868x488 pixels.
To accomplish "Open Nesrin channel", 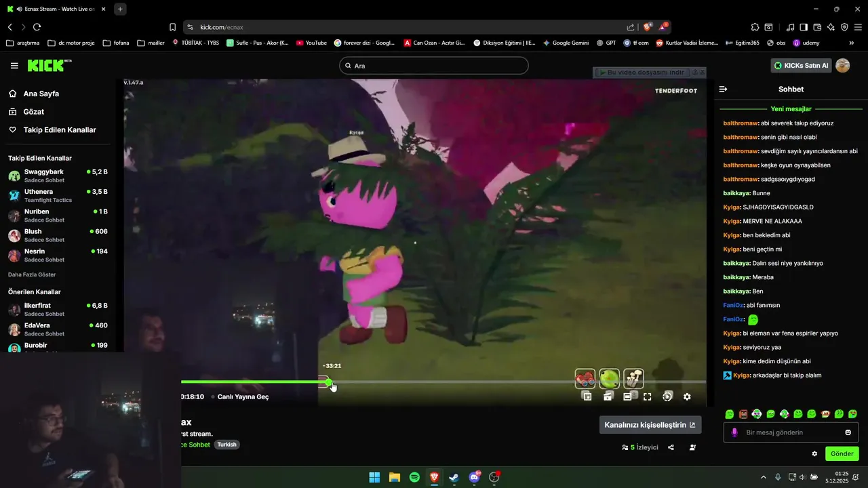I will tap(58, 255).
